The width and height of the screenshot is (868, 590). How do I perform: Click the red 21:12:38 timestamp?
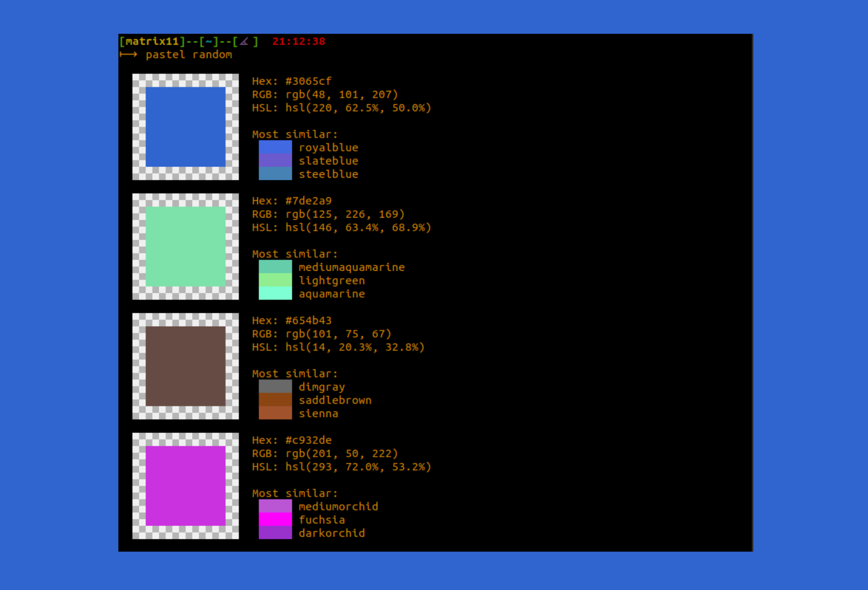click(x=299, y=41)
